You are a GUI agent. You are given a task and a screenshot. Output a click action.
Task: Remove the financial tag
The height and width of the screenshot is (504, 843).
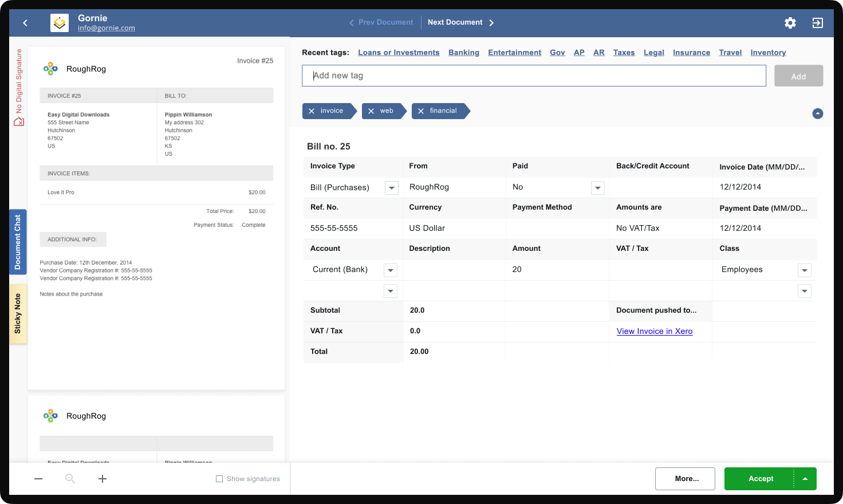click(x=421, y=111)
